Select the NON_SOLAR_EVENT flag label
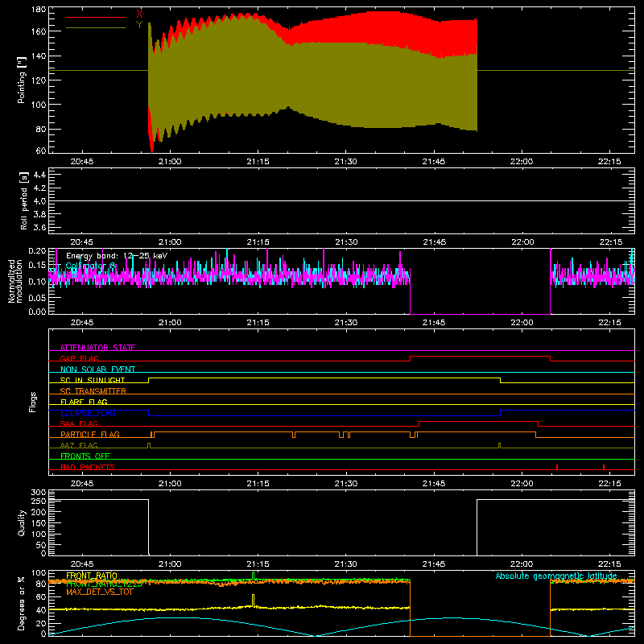This screenshot has height=644, width=644. pyautogui.click(x=97, y=369)
